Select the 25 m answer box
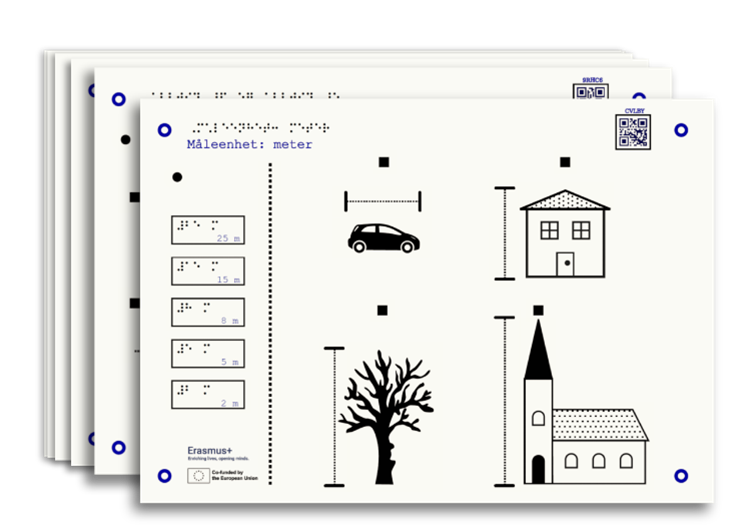Screen dimensions: 744x525 [x=208, y=230]
